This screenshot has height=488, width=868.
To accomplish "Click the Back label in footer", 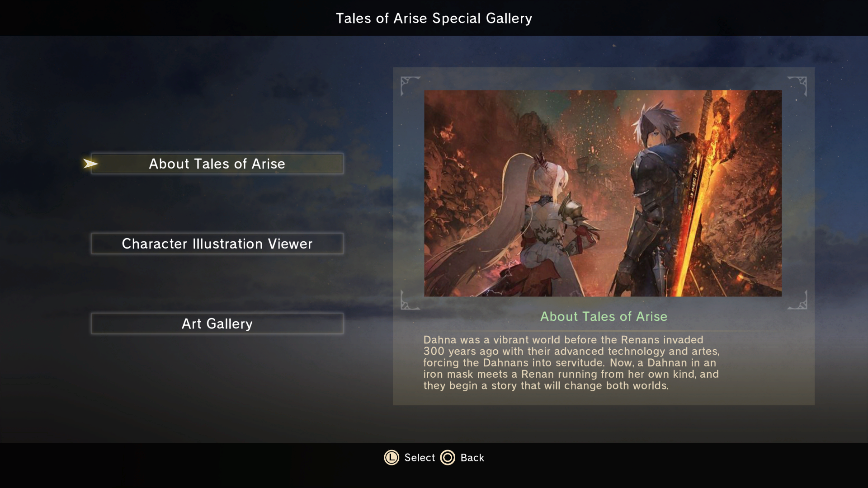I will [472, 458].
